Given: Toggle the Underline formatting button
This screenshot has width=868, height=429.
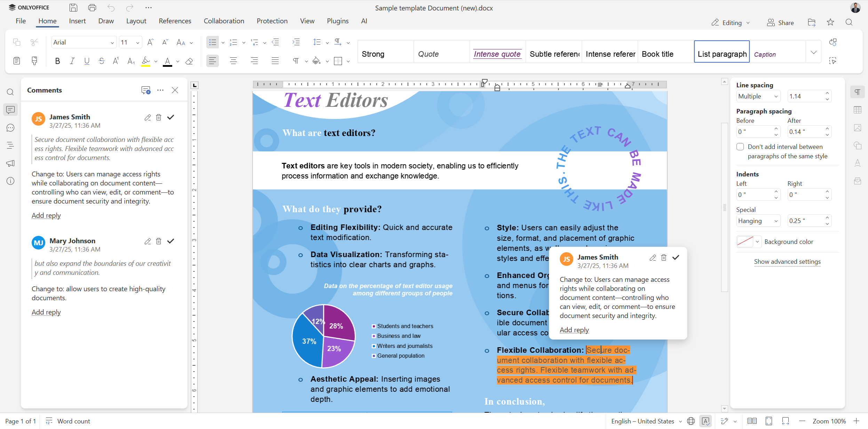Looking at the screenshot, I should 87,61.
